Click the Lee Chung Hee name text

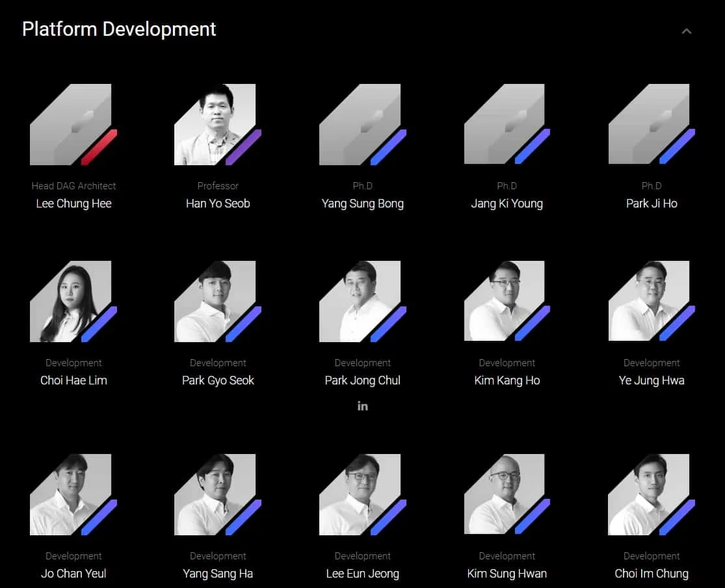point(73,204)
